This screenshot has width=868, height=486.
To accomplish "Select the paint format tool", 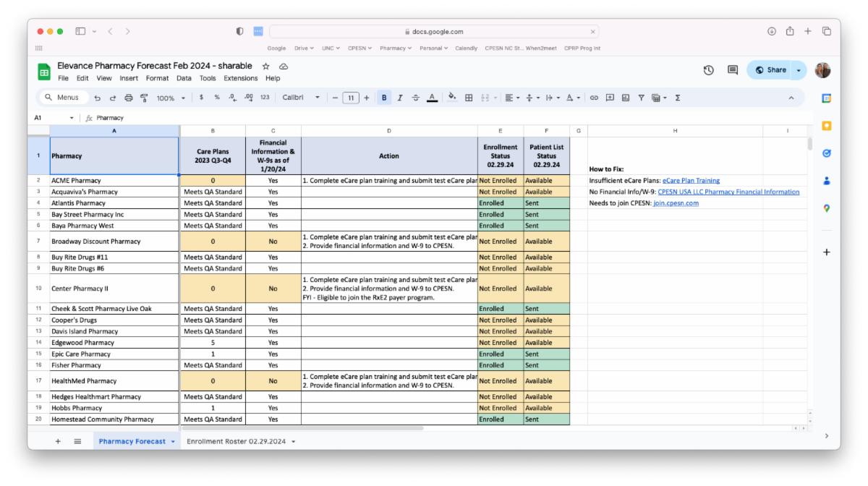I will coord(144,97).
